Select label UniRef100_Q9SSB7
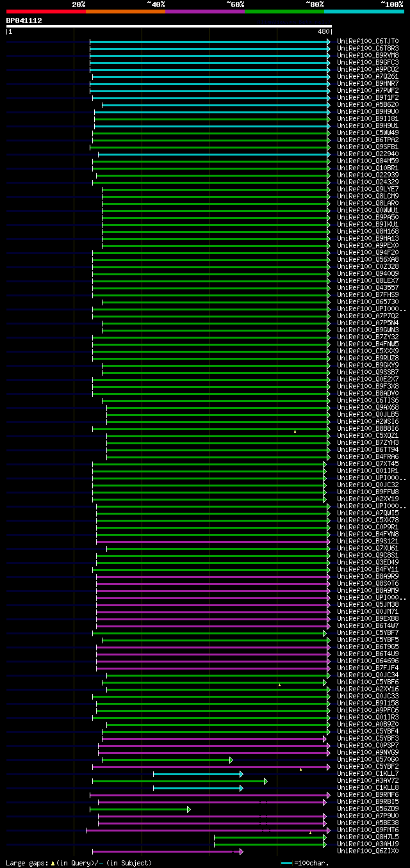This screenshot has width=410, height=868. [368, 372]
